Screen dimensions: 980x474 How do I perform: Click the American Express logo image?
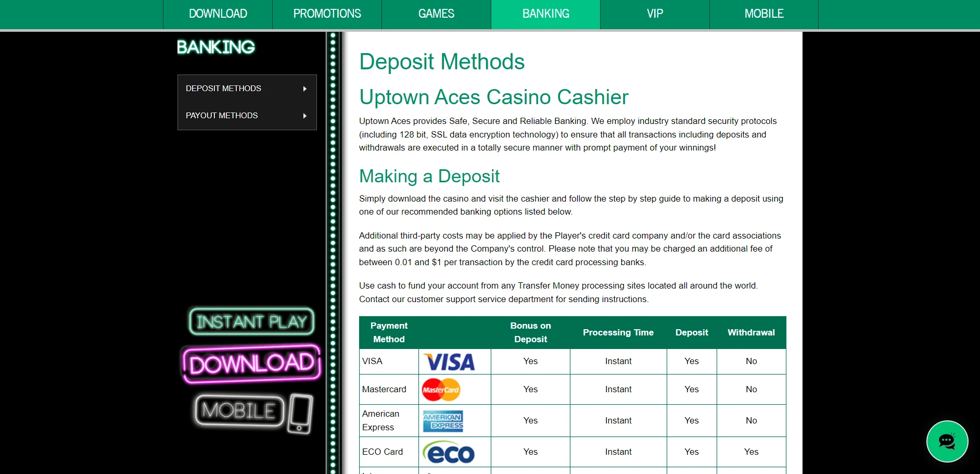443,421
